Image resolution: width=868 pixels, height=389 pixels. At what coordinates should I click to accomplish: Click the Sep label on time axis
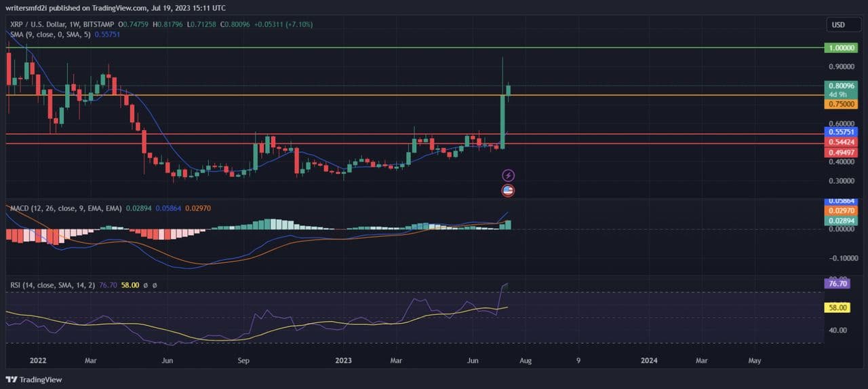[x=245, y=360]
